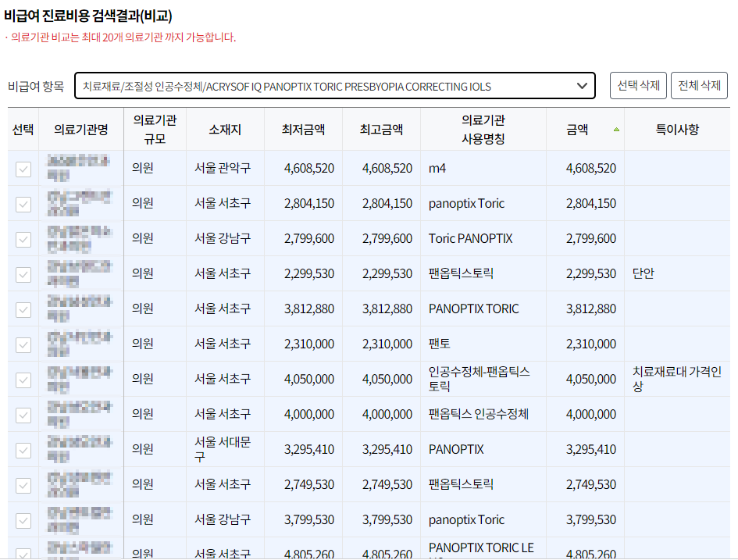Click the 최저금액 column header
This screenshot has height=560, width=738.
303,130
